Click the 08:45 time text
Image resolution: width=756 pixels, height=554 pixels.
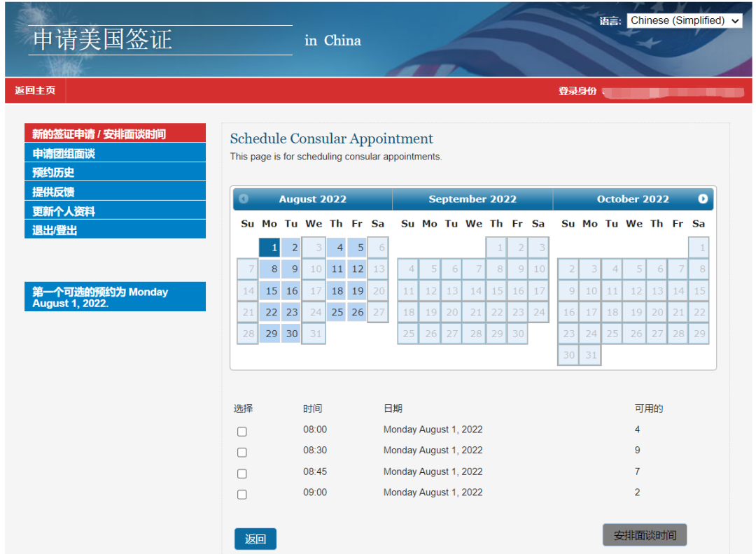[315, 471]
